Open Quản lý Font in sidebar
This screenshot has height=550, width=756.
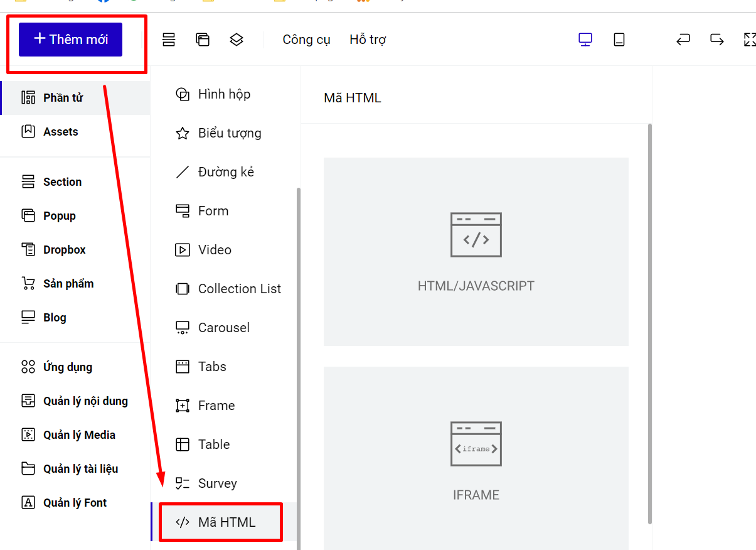(75, 503)
